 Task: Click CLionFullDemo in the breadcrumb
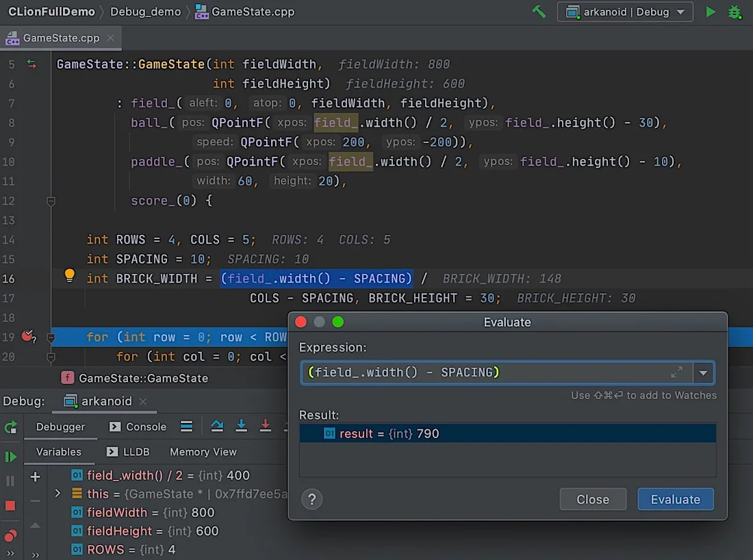pos(52,12)
